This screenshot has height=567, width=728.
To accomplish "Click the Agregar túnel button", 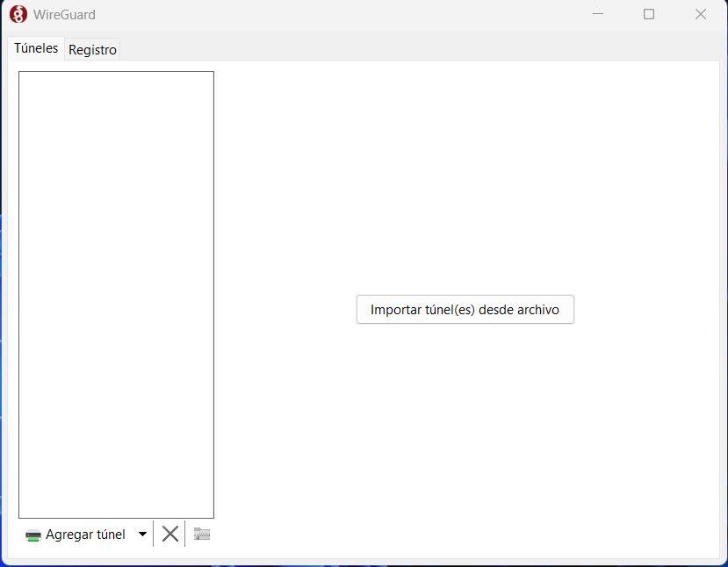I will (76, 535).
